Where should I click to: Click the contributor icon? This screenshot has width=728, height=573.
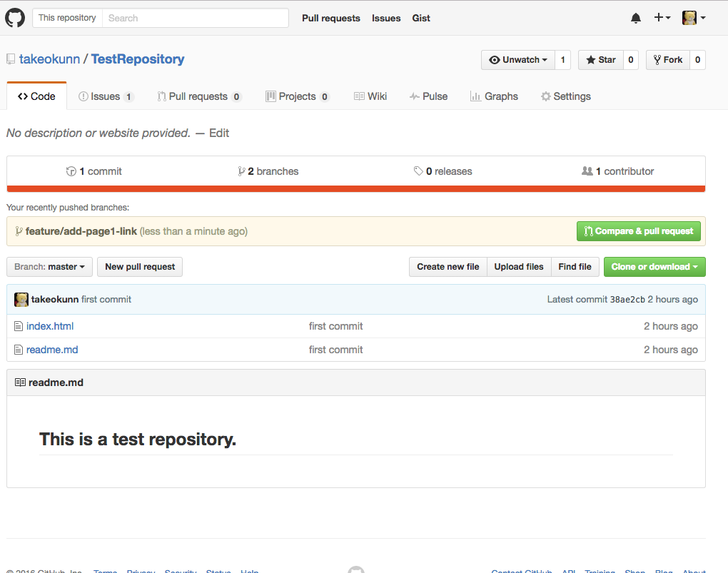[587, 171]
